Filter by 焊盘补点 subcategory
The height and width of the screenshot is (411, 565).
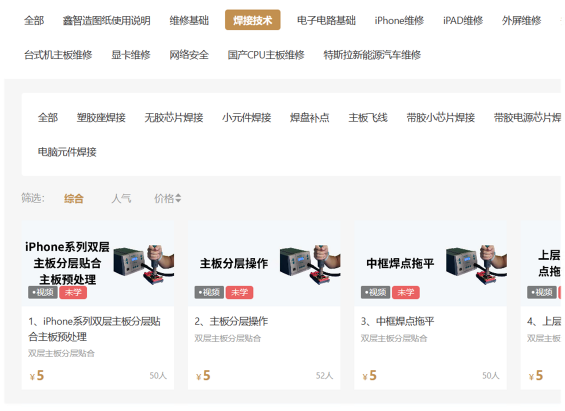coord(310,117)
